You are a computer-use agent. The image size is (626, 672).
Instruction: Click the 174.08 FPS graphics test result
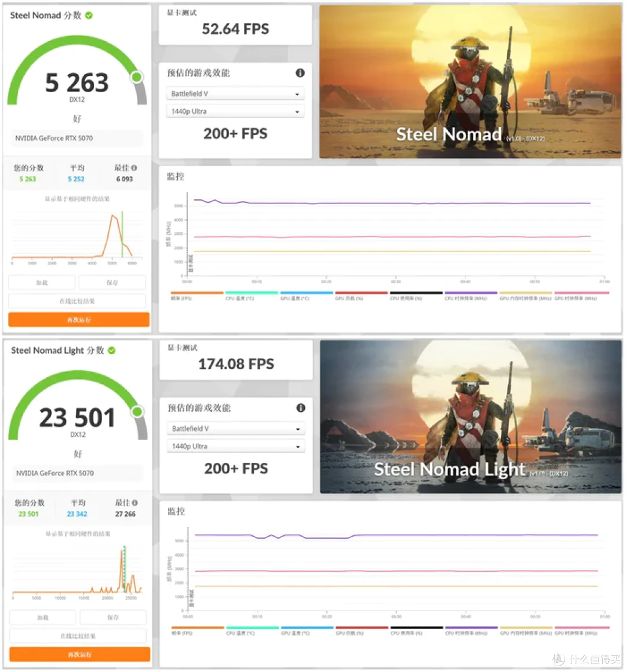[236, 364]
